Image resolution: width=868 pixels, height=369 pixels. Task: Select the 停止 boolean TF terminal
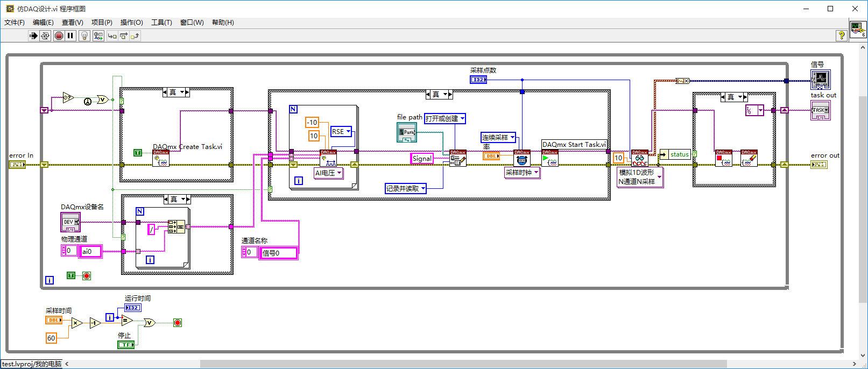[126, 344]
